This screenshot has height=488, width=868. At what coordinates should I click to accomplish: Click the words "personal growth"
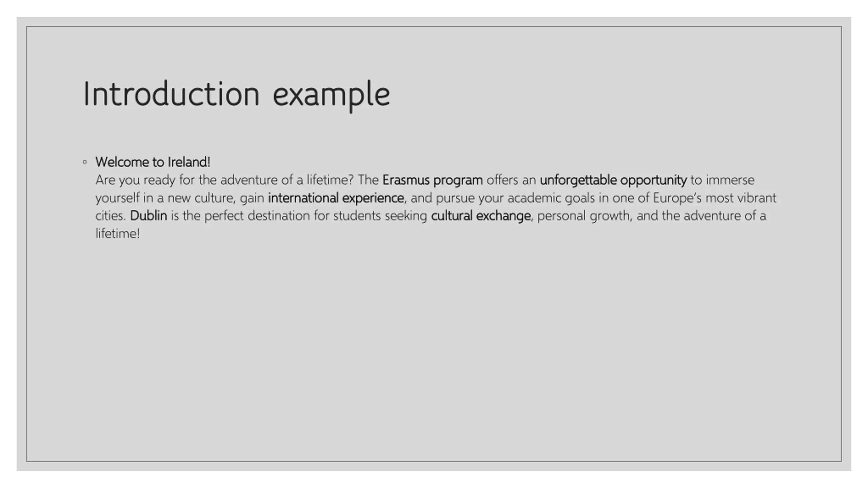(x=583, y=216)
